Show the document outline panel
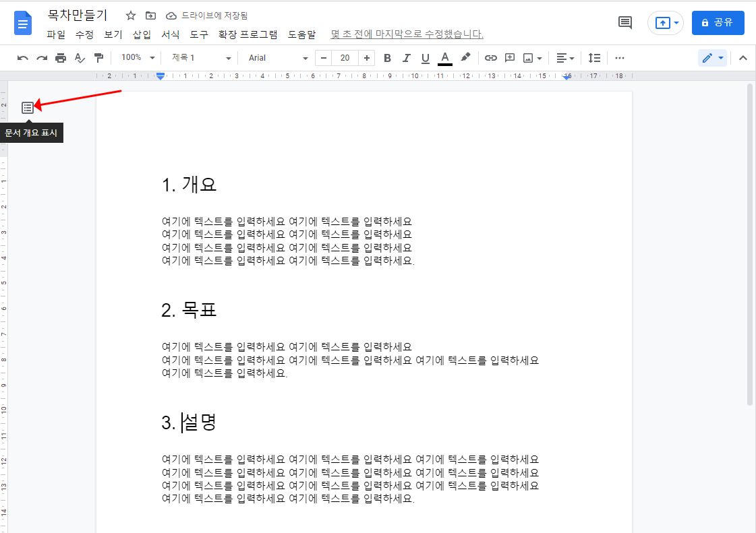 click(x=27, y=106)
